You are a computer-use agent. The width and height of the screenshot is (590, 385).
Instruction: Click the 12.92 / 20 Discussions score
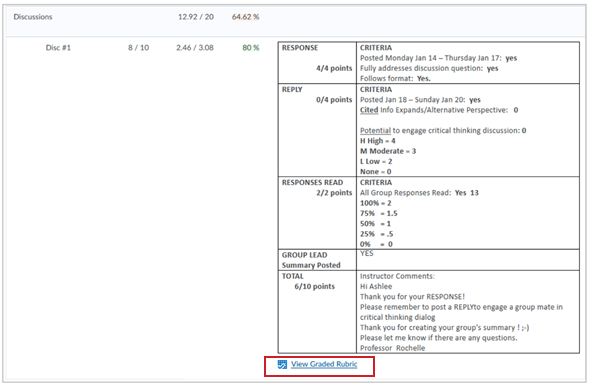[x=196, y=17]
